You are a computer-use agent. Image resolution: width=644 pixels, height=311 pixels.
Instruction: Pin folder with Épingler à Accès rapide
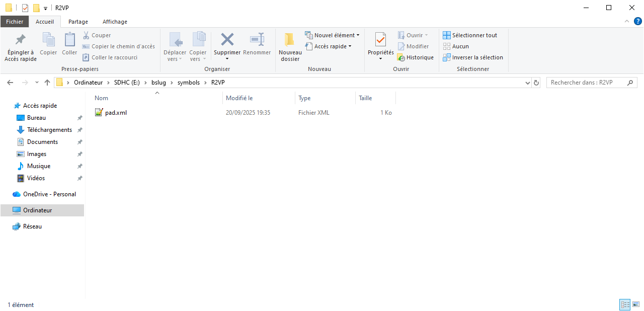pyautogui.click(x=21, y=48)
